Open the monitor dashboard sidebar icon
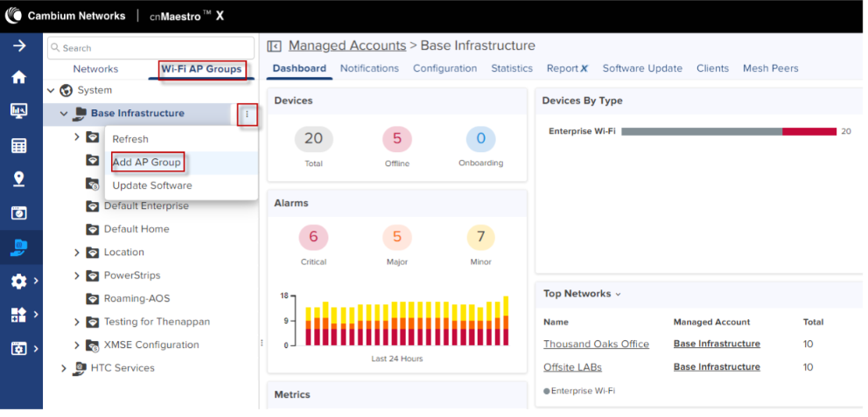 pyautogui.click(x=19, y=111)
